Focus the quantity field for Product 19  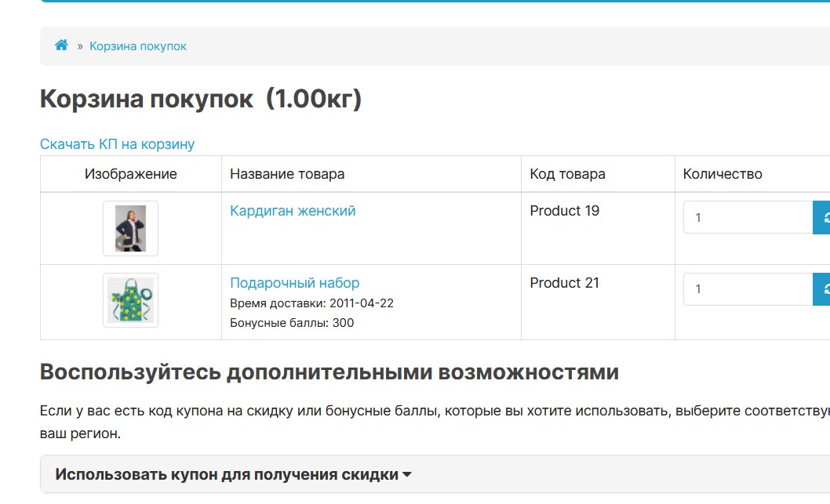[x=747, y=217]
